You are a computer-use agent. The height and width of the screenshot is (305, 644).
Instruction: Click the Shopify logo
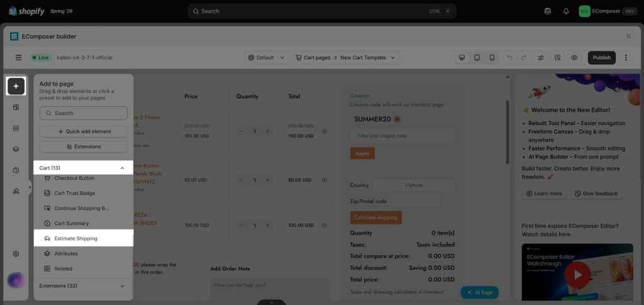tap(26, 11)
